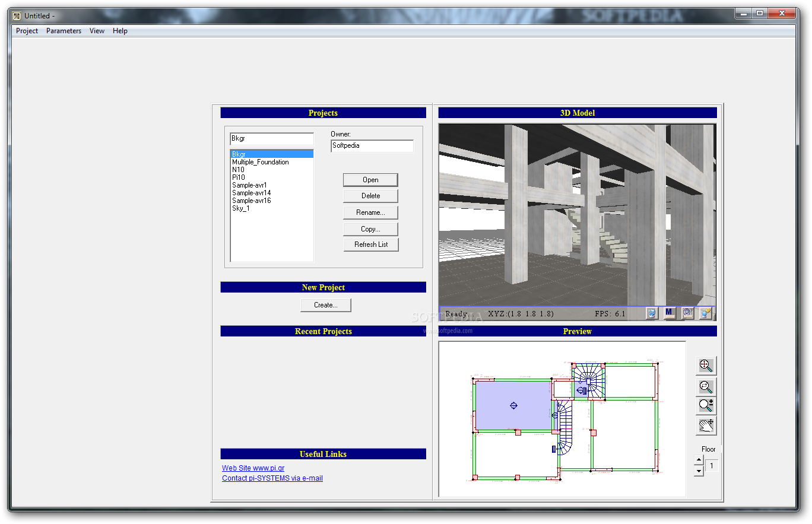Minimize the application window

coord(743,13)
